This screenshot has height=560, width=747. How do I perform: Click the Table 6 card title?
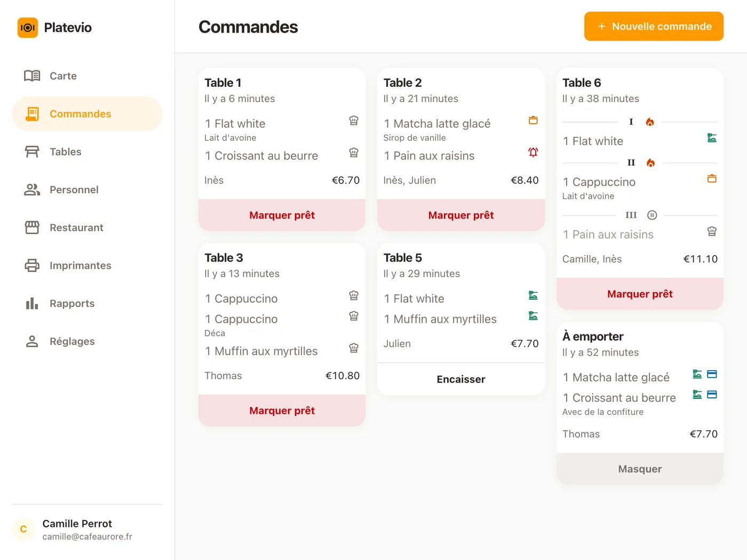(x=582, y=83)
